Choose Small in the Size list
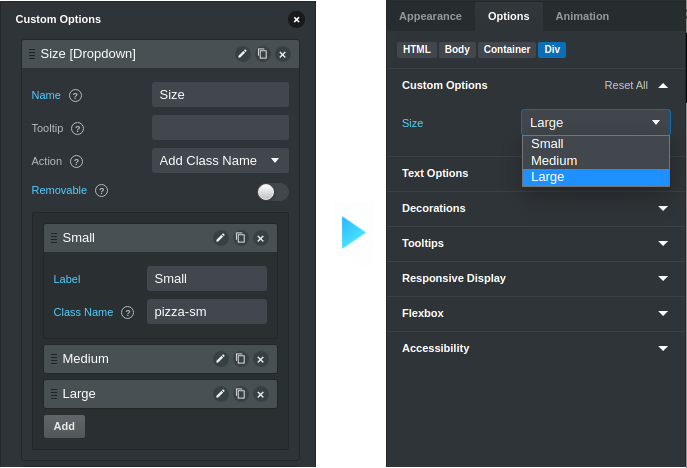Screen dimensions: 687x468 click(x=595, y=144)
